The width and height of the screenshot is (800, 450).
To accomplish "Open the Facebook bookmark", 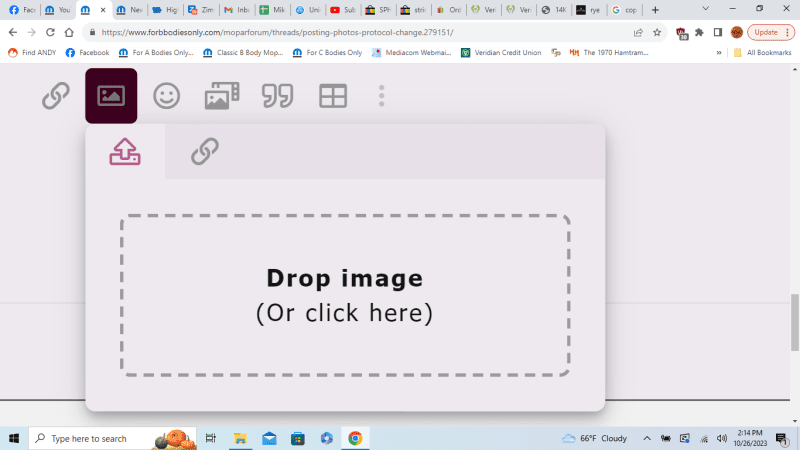I will pyautogui.click(x=87, y=53).
